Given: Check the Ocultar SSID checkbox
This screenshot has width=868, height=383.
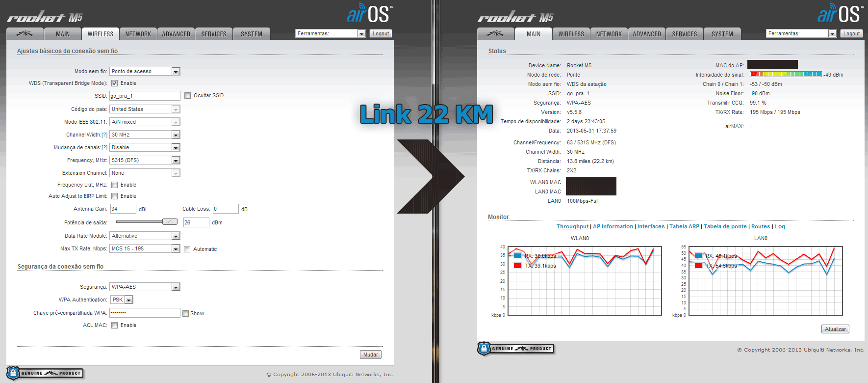Looking at the screenshot, I should [x=187, y=96].
